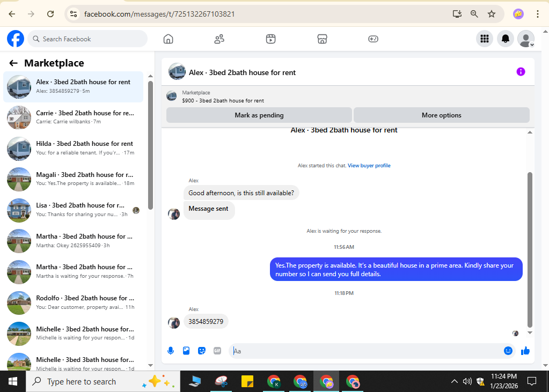Screen dimensions: 549x392
Task: Reload the page
Action: 50,14
